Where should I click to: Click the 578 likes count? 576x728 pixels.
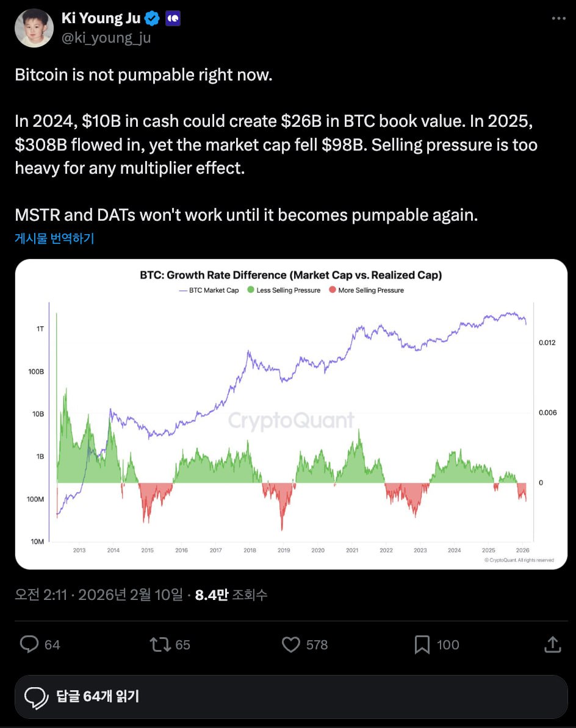pos(317,644)
